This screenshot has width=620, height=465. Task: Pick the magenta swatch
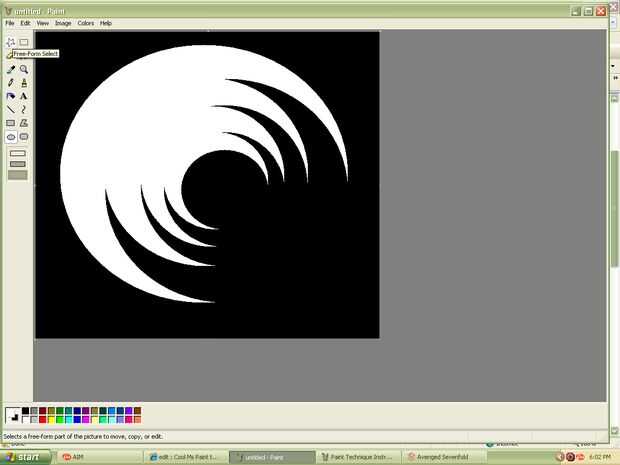pyautogui.click(x=86, y=419)
